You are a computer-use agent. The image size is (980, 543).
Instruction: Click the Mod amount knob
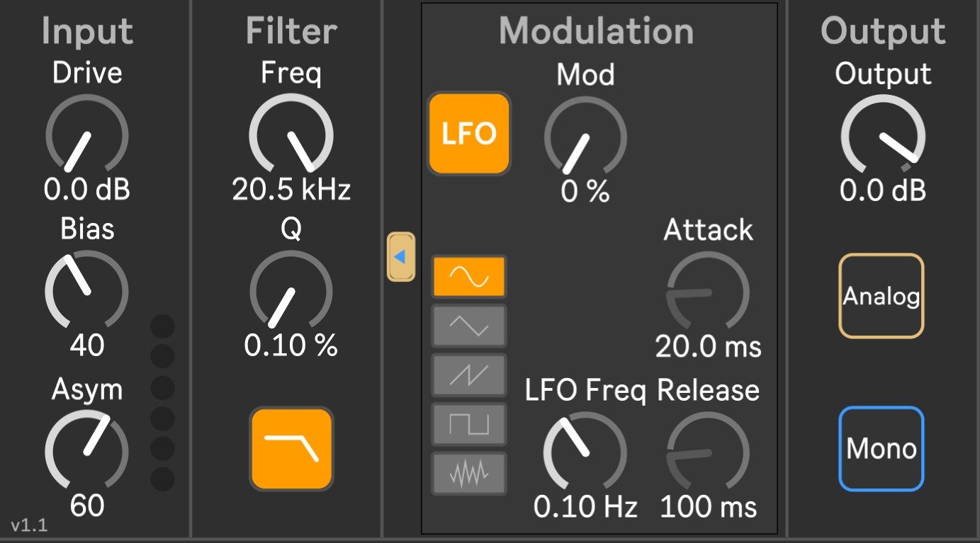(x=585, y=136)
